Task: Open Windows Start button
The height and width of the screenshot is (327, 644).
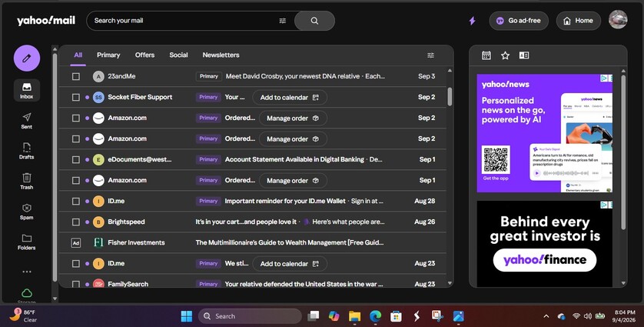Action: (x=187, y=316)
